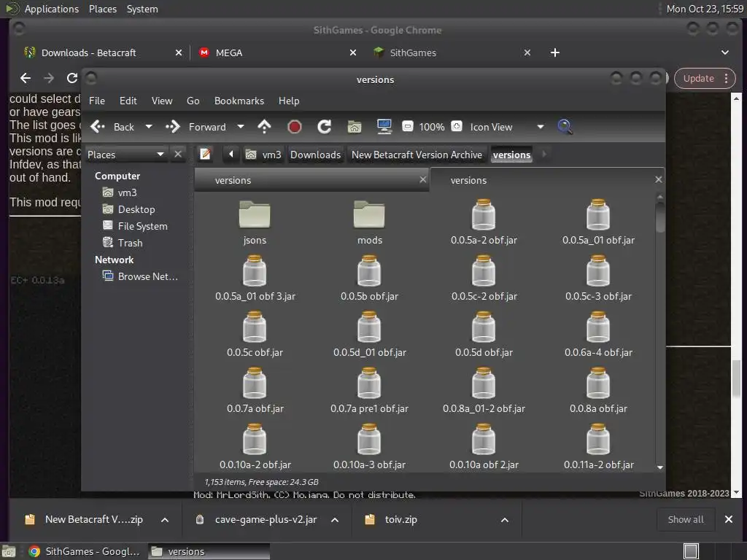Click the Downloads breadcrumb button
Screen dimensions: 747x560
pyautogui.click(x=315, y=155)
